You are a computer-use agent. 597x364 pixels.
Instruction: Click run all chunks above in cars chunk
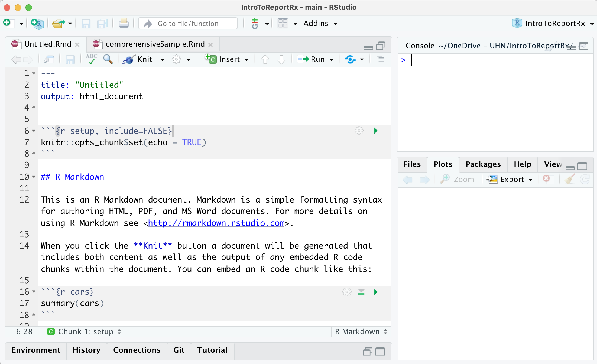point(361,292)
